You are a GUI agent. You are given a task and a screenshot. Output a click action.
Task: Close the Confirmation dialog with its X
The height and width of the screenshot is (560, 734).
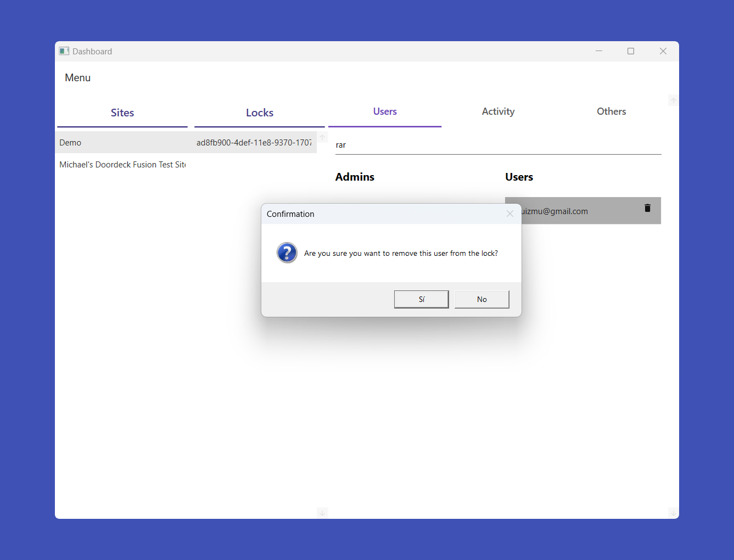tap(509, 214)
